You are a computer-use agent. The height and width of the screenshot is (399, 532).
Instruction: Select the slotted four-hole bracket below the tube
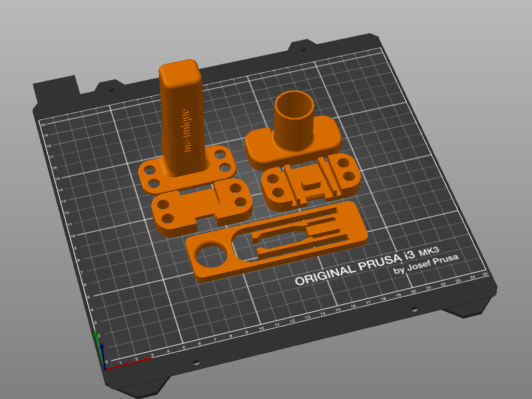click(311, 182)
